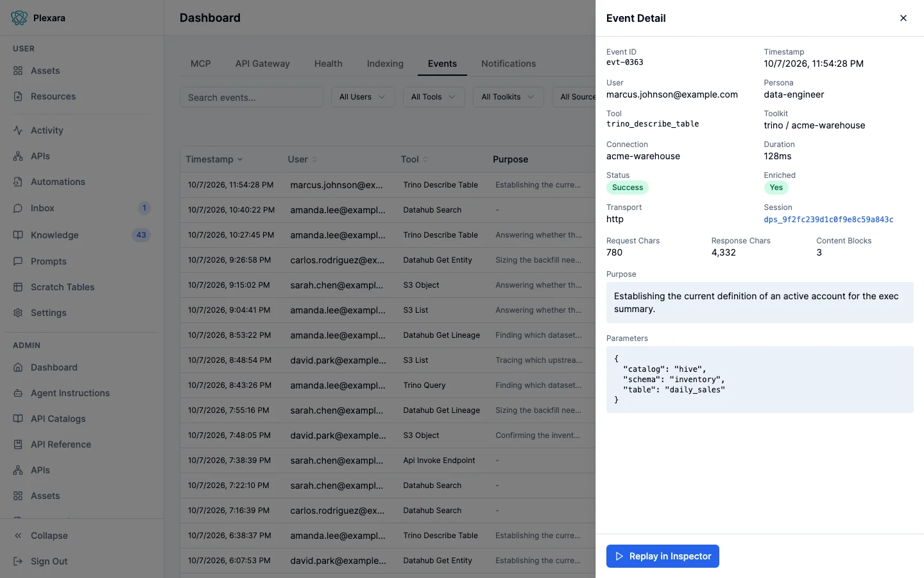This screenshot has width=924, height=578.
Task: Open the Inbox chat bubble icon
Action: (18, 208)
